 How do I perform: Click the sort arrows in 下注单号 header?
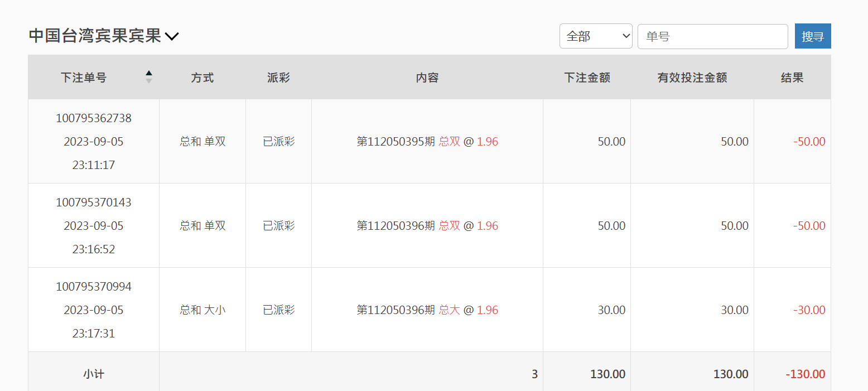[x=148, y=77]
